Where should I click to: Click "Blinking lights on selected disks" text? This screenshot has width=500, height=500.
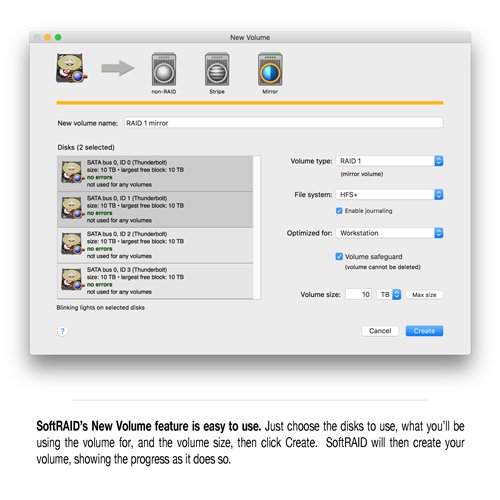100,307
